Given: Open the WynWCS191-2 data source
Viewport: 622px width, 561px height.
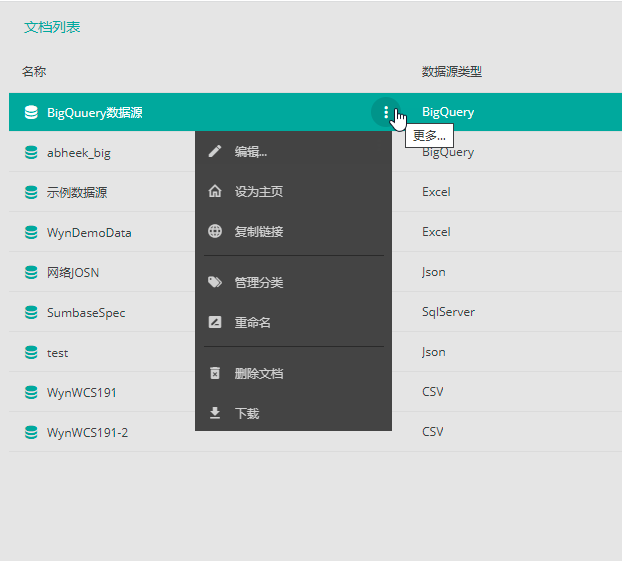Looking at the screenshot, I should [88, 432].
